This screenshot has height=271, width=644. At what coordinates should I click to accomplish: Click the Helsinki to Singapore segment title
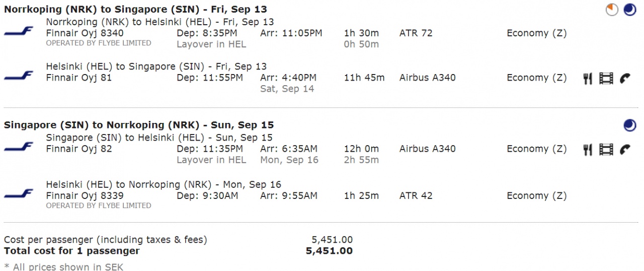[156, 66]
